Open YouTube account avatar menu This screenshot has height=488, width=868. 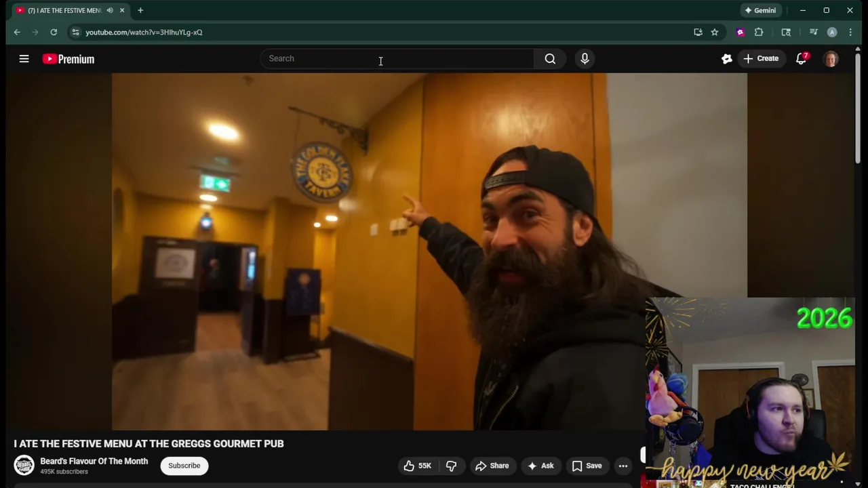[x=831, y=59]
